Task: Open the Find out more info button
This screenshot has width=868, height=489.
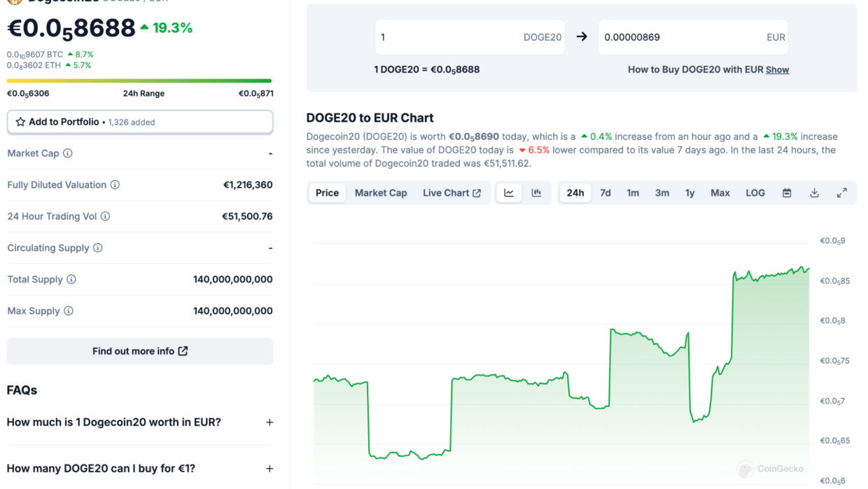Action: [x=140, y=351]
